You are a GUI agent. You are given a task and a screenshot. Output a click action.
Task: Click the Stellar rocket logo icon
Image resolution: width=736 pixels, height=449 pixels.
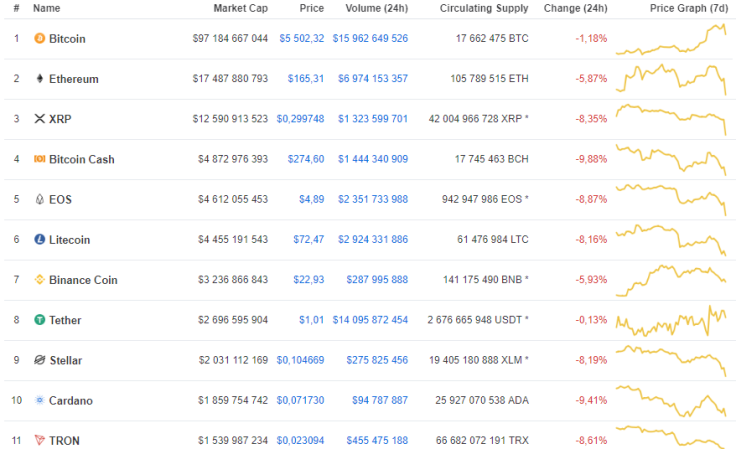(x=40, y=360)
